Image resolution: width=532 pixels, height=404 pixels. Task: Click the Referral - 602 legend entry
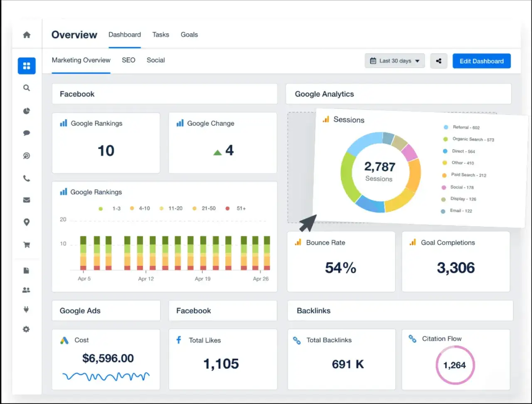click(461, 127)
